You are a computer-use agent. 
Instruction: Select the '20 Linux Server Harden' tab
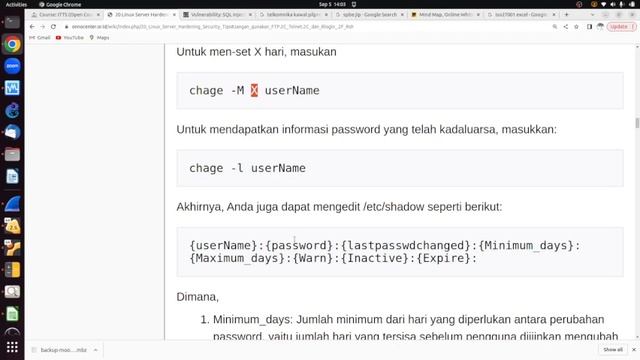tap(141, 15)
